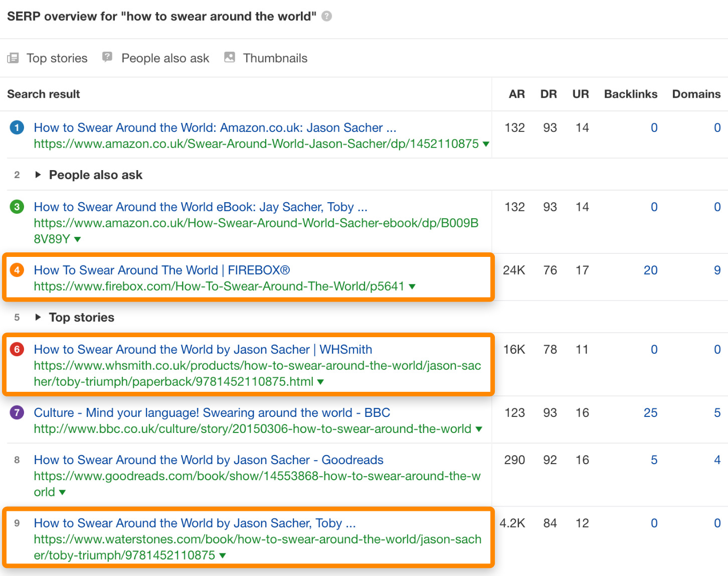Click the 290 AR value for Goodreads
This screenshot has width=728, height=576.
pos(514,460)
